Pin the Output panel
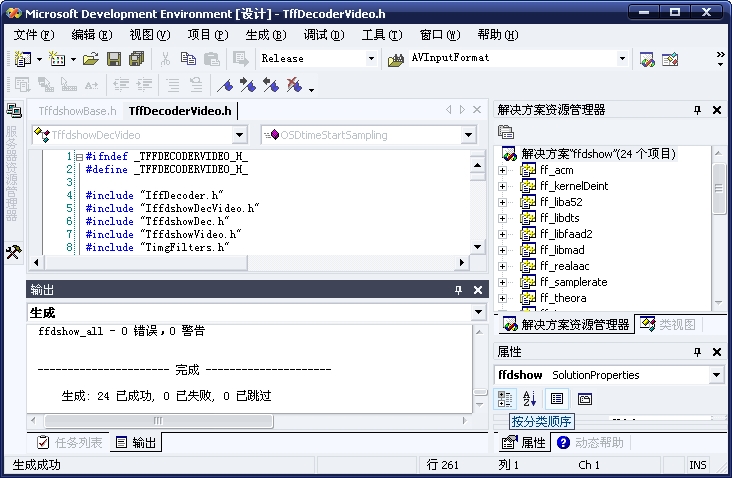Screen dimensions: 732x478 (x=458, y=290)
